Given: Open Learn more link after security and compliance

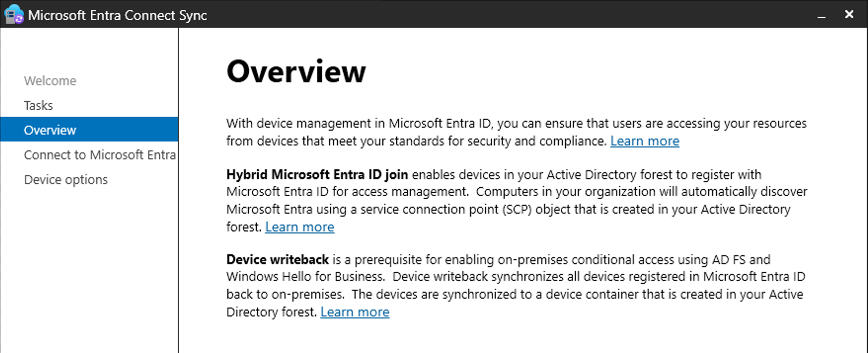Looking at the screenshot, I should pyautogui.click(x=645, y=141).
